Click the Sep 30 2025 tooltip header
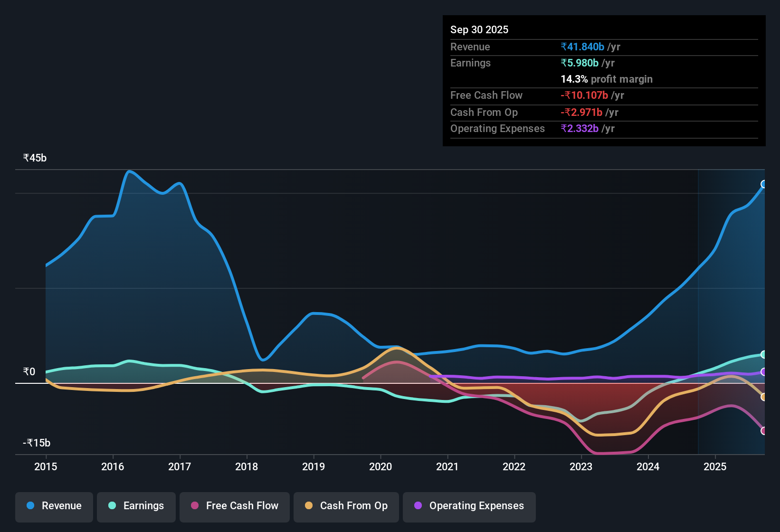This screenshot has height=532, width=780. tap(479, 29)
